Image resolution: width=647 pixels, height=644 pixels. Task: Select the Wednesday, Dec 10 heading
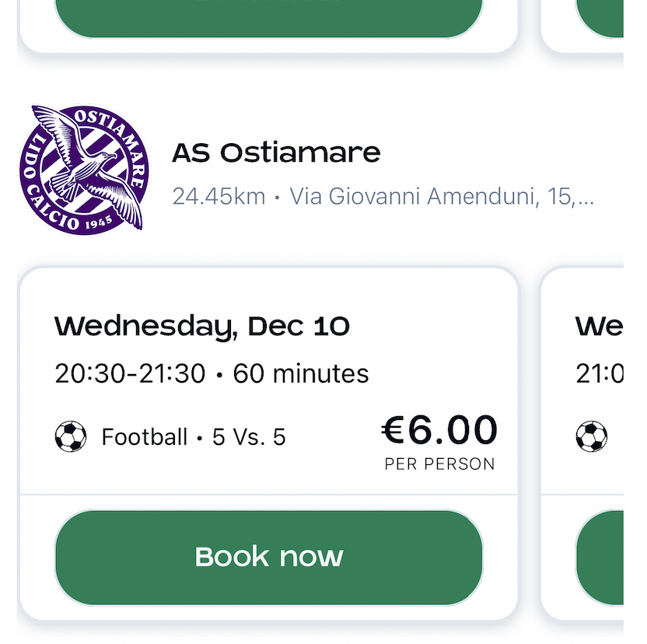click(202, 327)
